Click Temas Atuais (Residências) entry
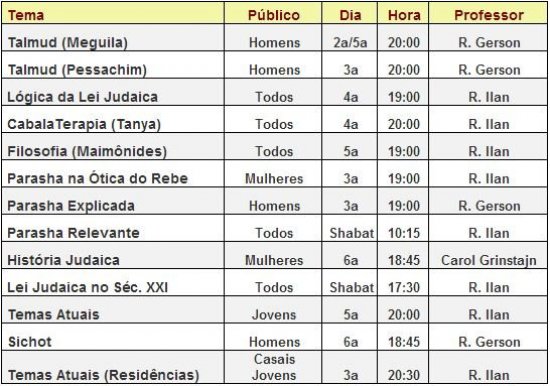The height and width of the screenshot is (386, 550). (103, 375)
